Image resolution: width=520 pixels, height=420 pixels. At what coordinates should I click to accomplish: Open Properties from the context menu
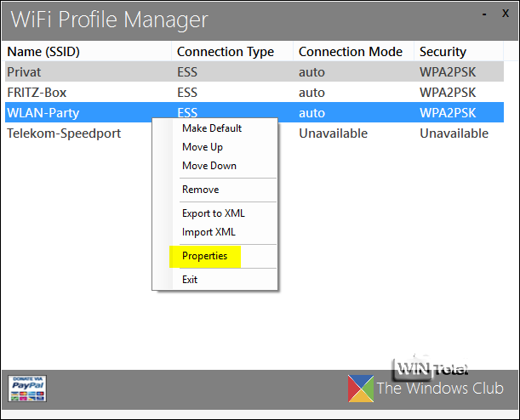coord(205,256)
